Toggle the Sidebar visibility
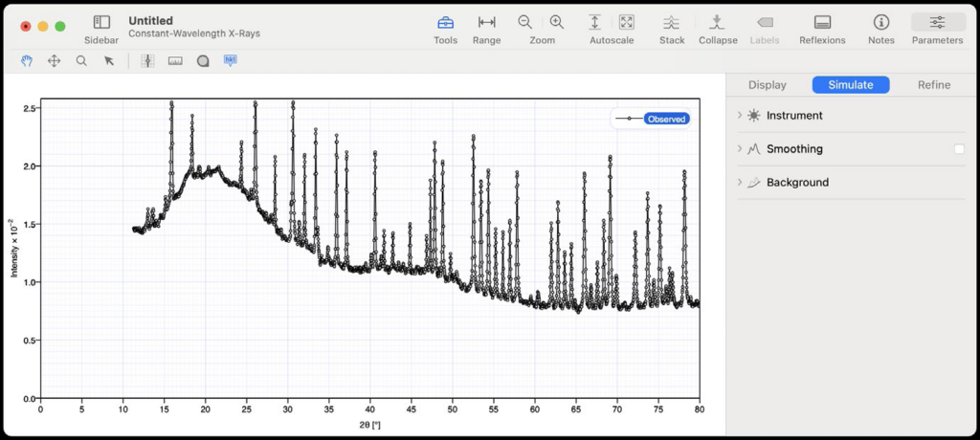980x440 pixels. (x=101, y=22)
